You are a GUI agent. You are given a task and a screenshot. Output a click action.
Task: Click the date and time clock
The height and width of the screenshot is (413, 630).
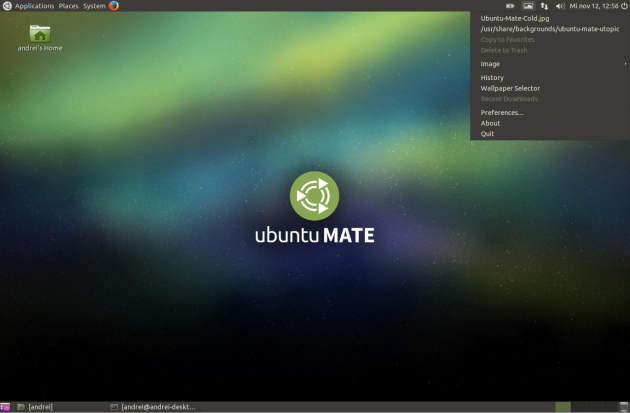pyautogui.click(x=593, y=6)
